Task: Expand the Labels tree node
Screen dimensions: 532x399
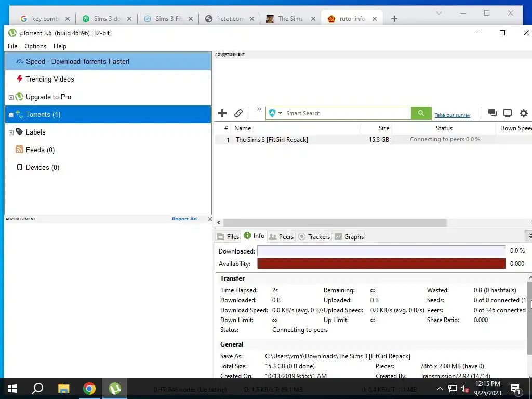Action: [x=11, y=132]
